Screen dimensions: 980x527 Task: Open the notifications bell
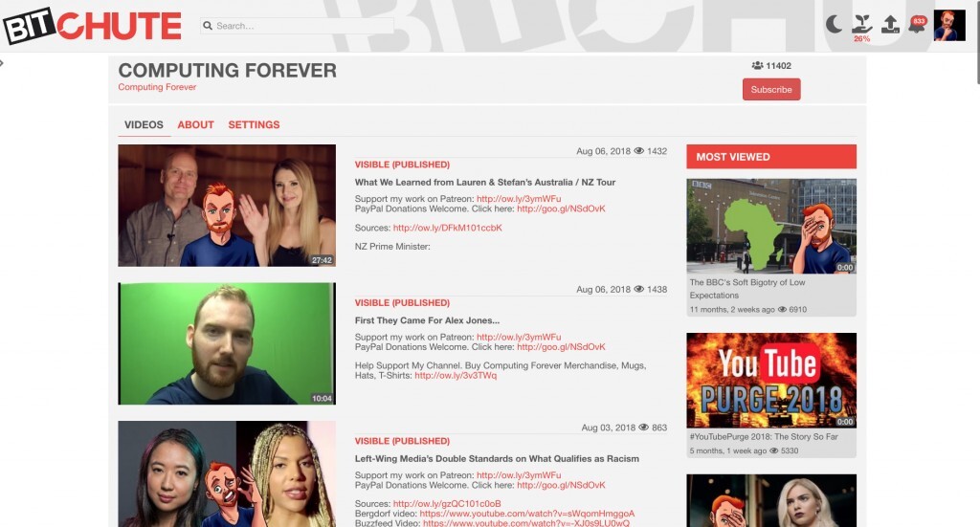point(917,25)
